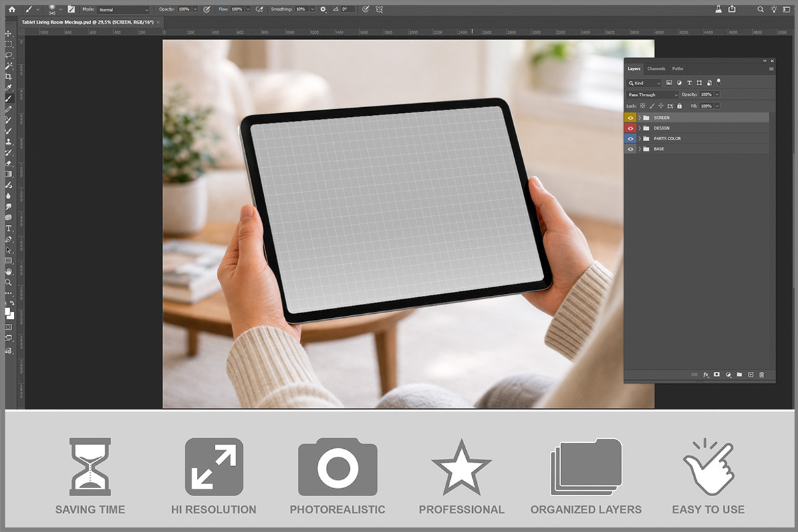Toggle lock all padlock icon
Viewport: 798px width, 532px height.
click(679, 106)
